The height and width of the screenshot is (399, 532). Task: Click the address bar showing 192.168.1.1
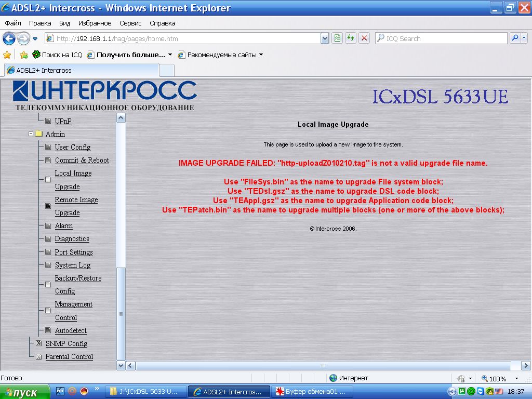point(182,38)
